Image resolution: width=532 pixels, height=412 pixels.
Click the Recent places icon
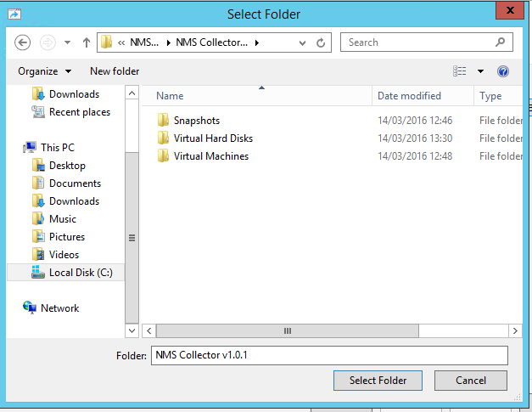pyautogui.click(x=38, y=112)
